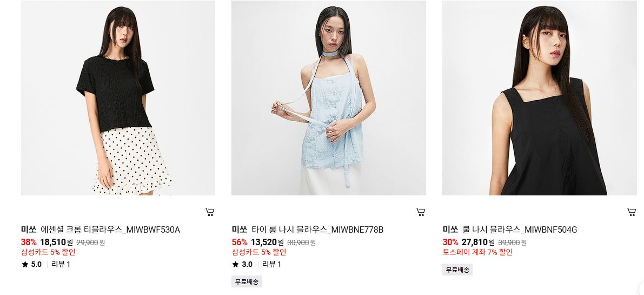Image resolution: width=644 pixels, height=295 pixels.
Task: Open the black crop blouse product image
Action: 118,98
